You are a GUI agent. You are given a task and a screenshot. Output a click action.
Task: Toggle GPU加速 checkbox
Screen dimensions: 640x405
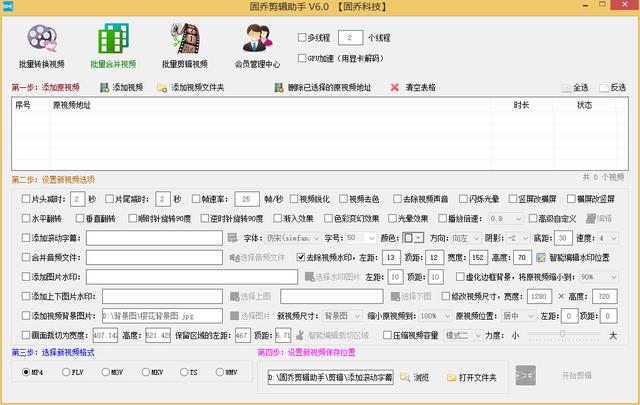pyautogui.click(x=303, y=57)
